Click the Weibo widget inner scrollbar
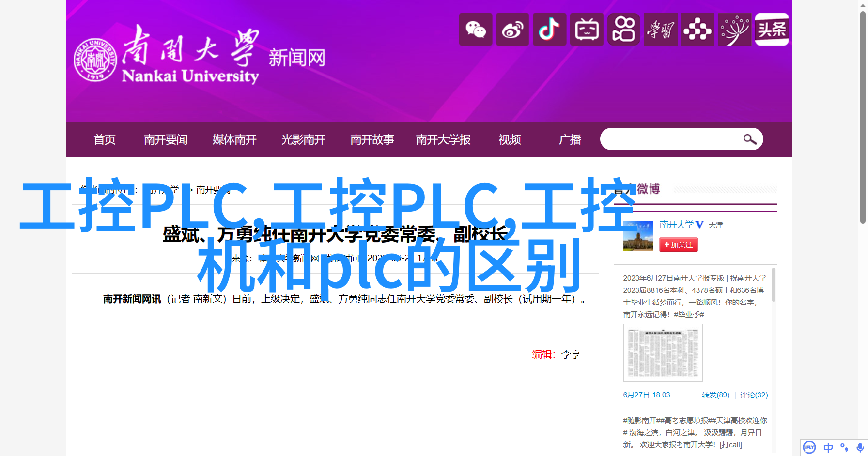Viewport: 868px width, 456px height. coord(774,285)
